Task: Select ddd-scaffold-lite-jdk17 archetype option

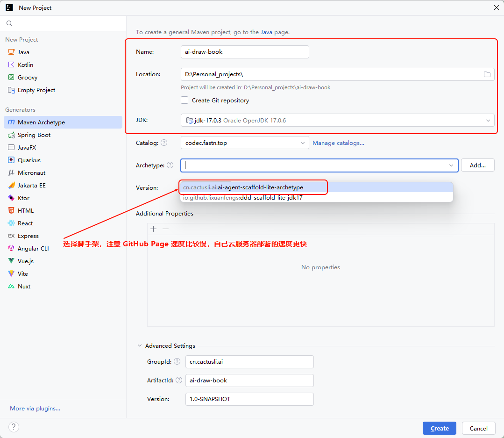Action: click(x=317, y=197)
